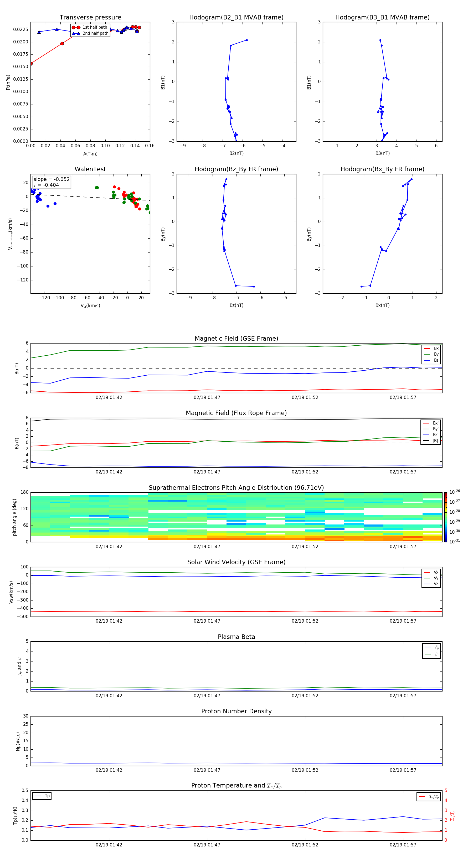Viewport: 473px width, 868px height.
Task: Click 'V_A(km/s)' x-axis label of Walen plot
Action: [x=90, y=306]
